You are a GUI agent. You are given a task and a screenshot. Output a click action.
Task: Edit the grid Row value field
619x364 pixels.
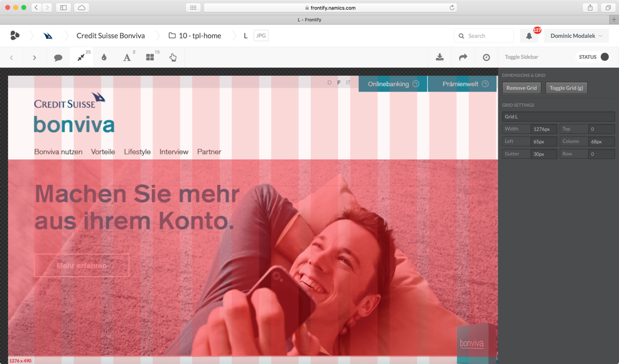601,154
